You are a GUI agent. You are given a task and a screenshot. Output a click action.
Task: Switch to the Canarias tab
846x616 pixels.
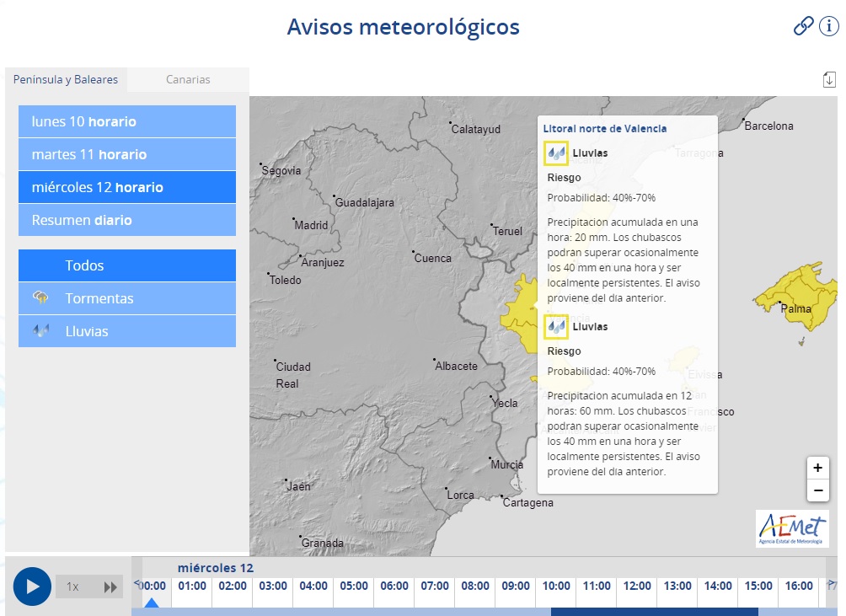[188, 79]
